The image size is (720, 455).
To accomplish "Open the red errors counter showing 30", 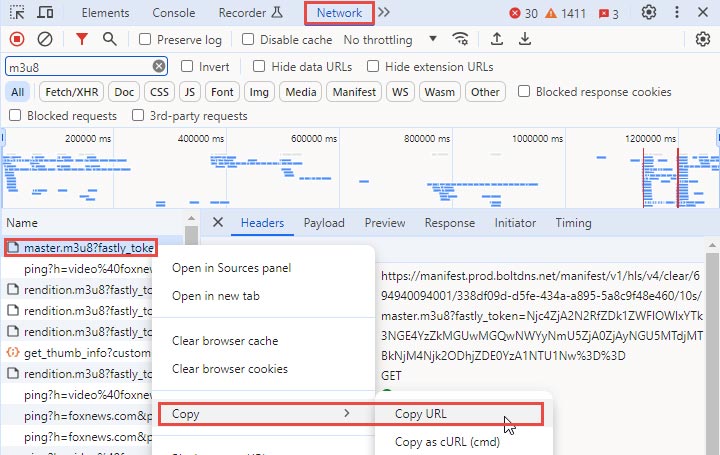I will [x=523, y=13].
